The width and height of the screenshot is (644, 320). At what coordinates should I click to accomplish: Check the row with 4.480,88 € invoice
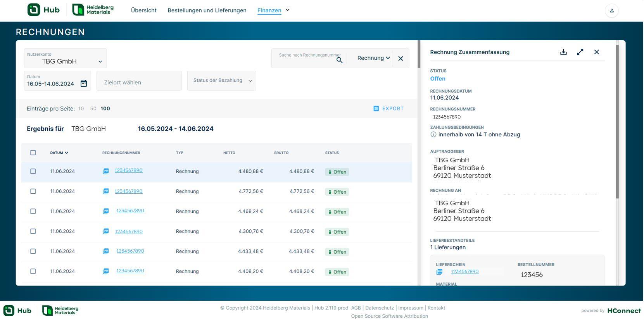pos(33,171)
